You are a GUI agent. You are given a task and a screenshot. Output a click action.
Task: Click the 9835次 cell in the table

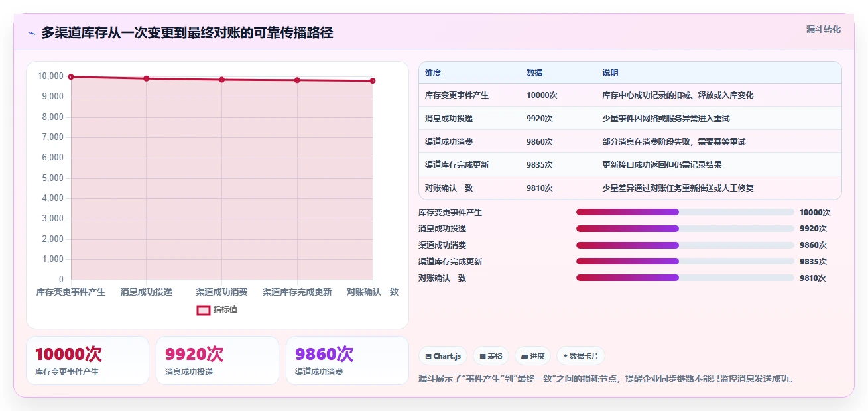click(540, 165)
